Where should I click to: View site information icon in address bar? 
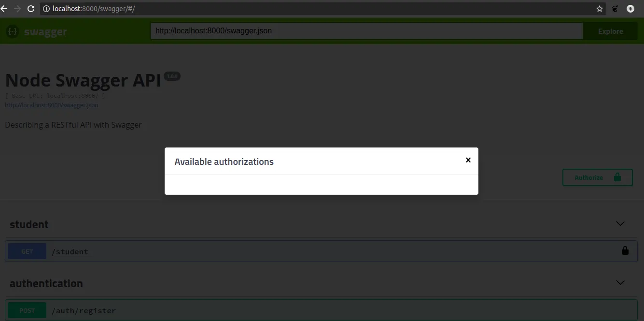46,9
